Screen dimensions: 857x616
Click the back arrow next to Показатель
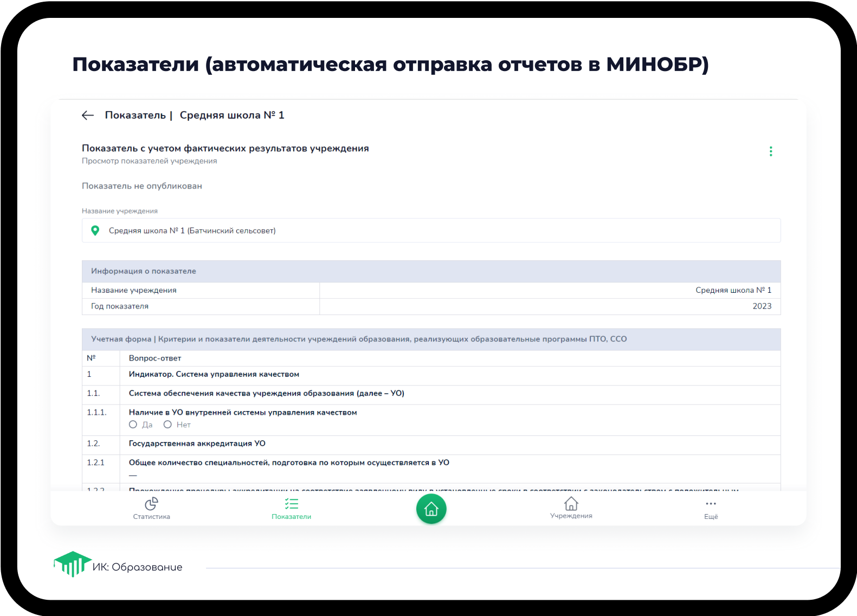88,116
